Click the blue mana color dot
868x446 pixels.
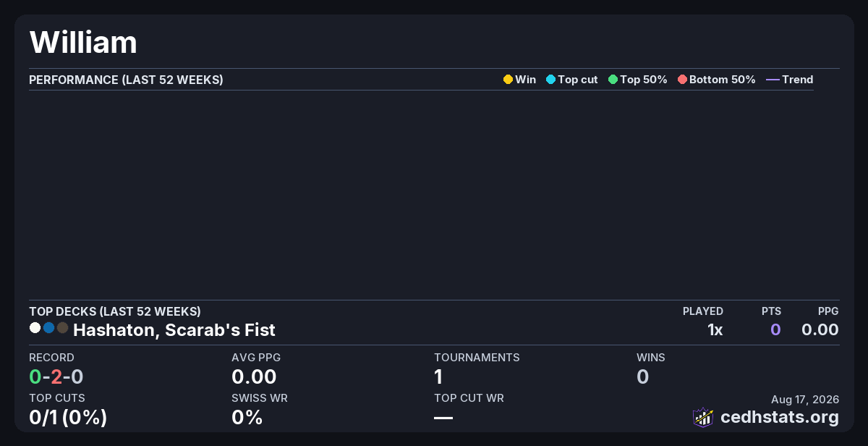tap(48, 328)
